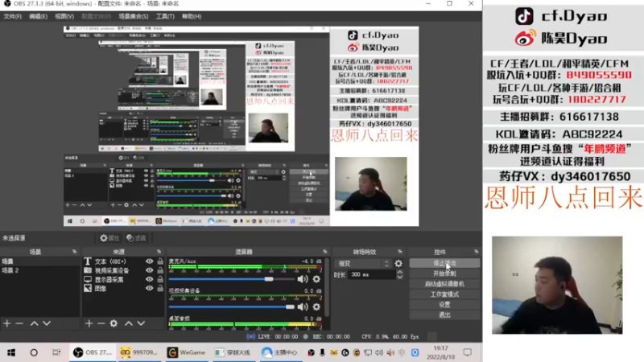Open the 帮助(H) menu
The image size is (644, 362).
(x=192, y=16)
